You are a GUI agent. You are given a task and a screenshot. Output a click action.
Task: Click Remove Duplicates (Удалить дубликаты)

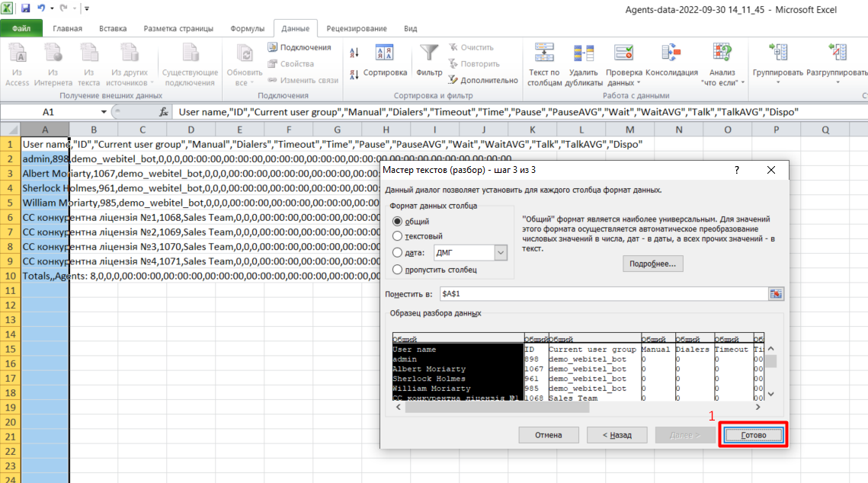584,66
